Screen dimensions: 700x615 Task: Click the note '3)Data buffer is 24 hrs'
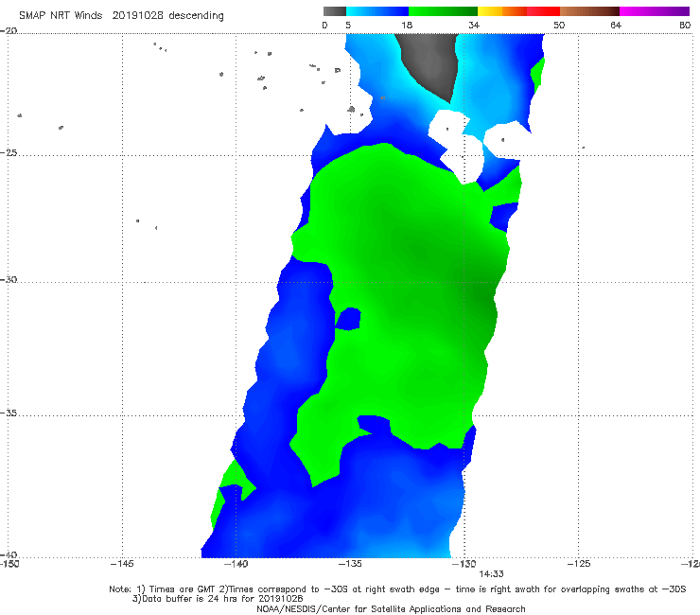click(218, 599)
